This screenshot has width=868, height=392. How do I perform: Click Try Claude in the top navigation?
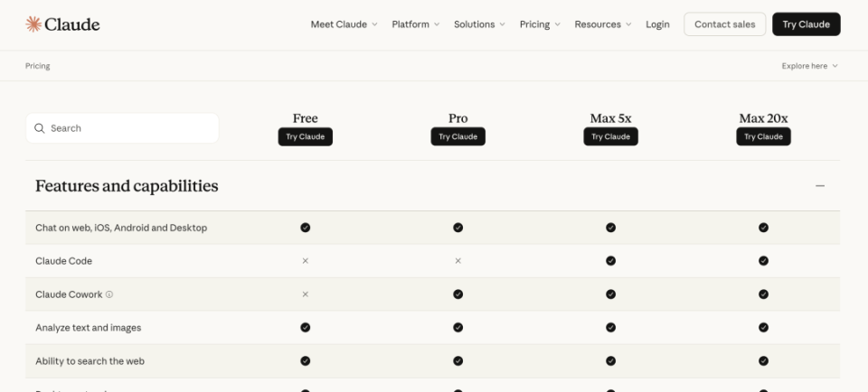(x=806, y=24)
